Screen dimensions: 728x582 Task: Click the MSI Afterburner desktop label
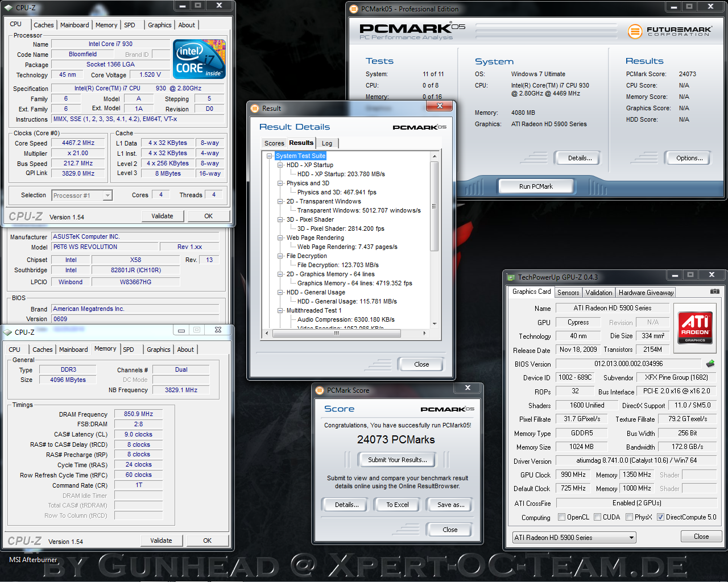click(x=33, y=560)
